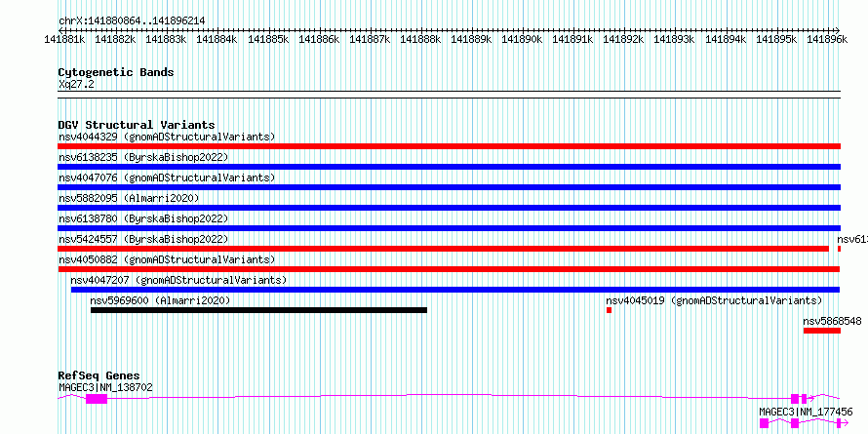
Task: Click the 141885k ruler tick label
Action: pyautogui.click(x=268, y=39)
